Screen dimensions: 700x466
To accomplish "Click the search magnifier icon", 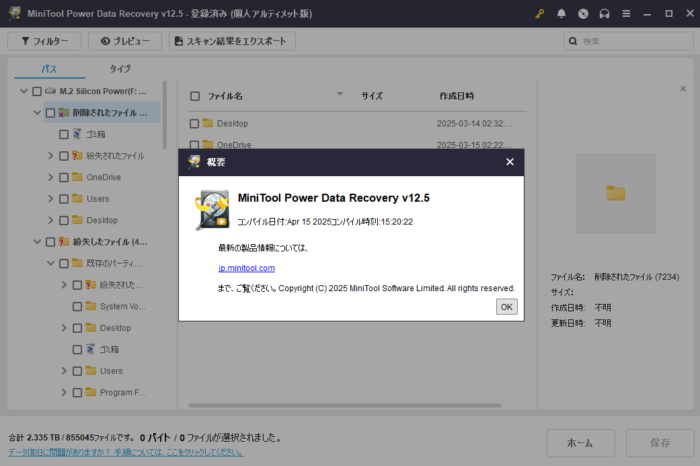I will [573, 41].
